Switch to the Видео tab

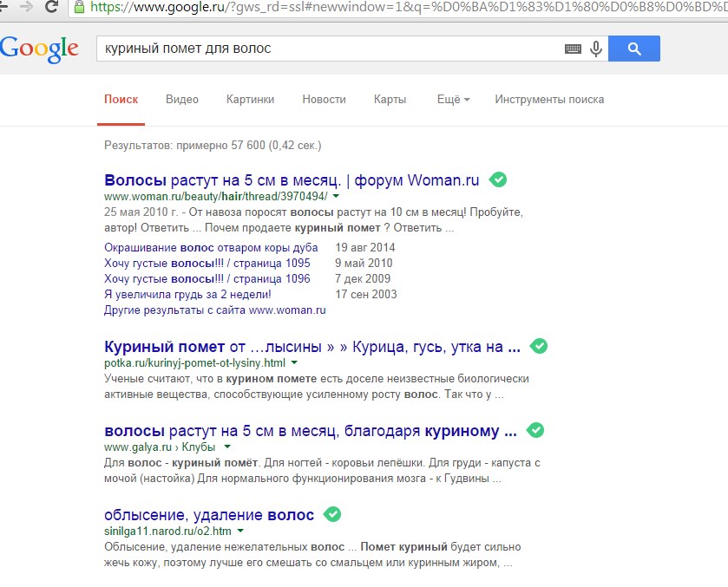point(182,100)
